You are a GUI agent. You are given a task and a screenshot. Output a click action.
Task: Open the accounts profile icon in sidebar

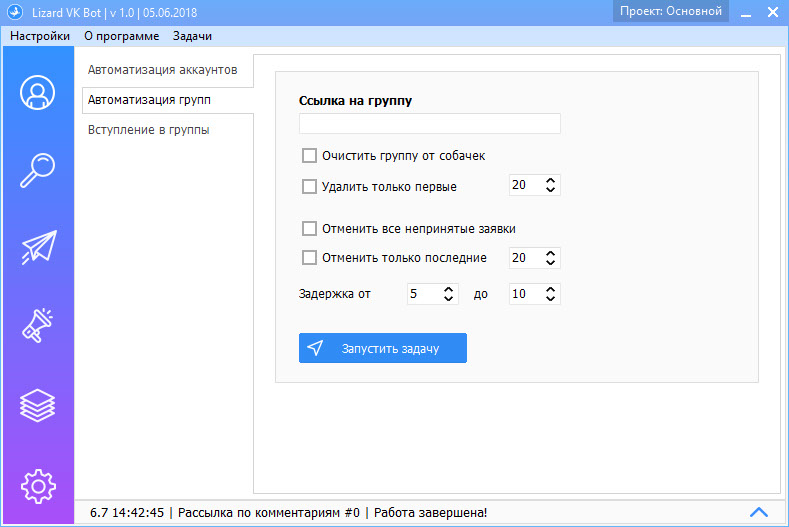pyautogui.click(x=37, y=93)
